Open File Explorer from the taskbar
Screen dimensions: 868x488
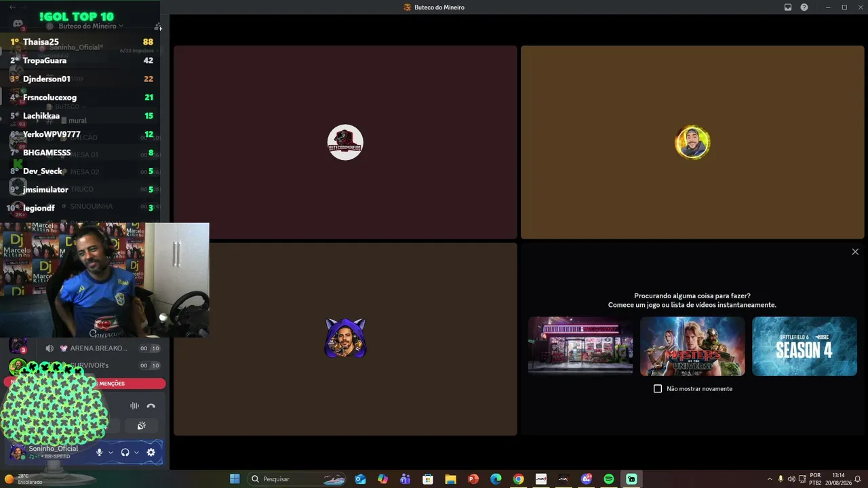click(450, 479)
